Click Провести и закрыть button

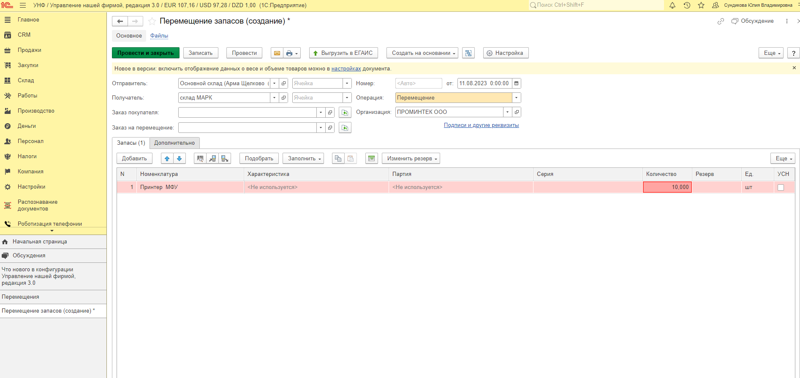(x=146, y=53)
